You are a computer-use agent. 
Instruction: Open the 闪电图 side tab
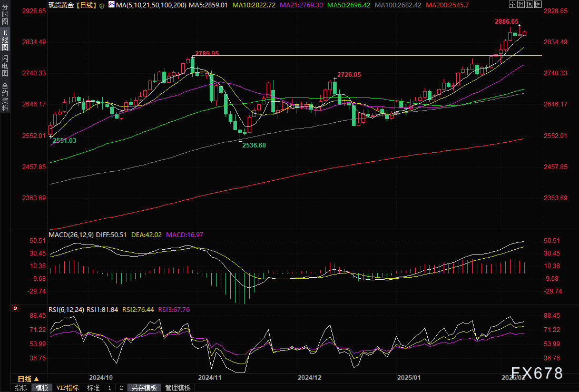pyautogui.click(x=5, y=66)
